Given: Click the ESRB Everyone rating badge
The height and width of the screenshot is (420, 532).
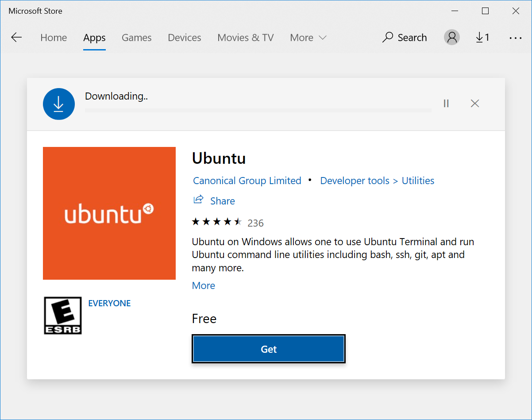Looking at the screenshot, I should click(x=63, y=315).
